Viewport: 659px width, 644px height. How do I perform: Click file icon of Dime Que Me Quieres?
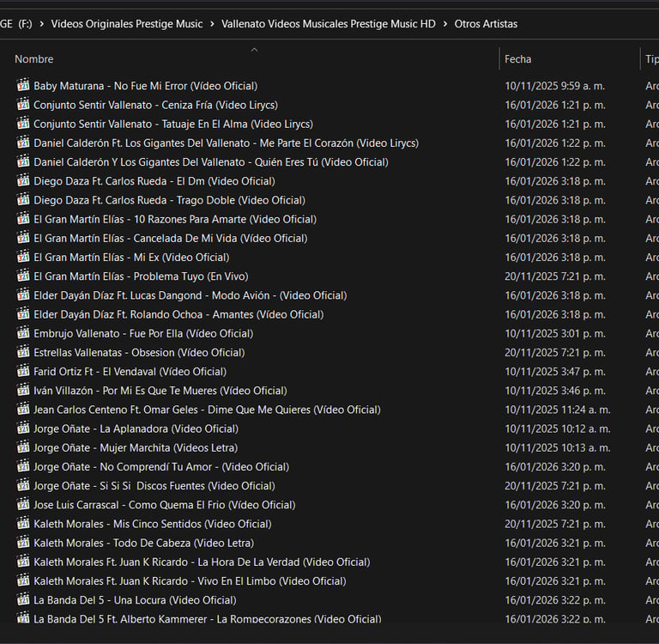tap(23, 409)
